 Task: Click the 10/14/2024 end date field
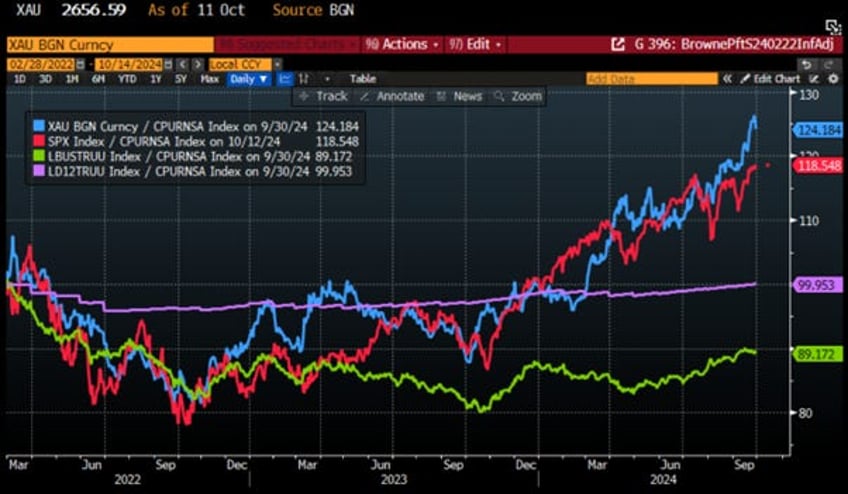(x=129, y=64)
